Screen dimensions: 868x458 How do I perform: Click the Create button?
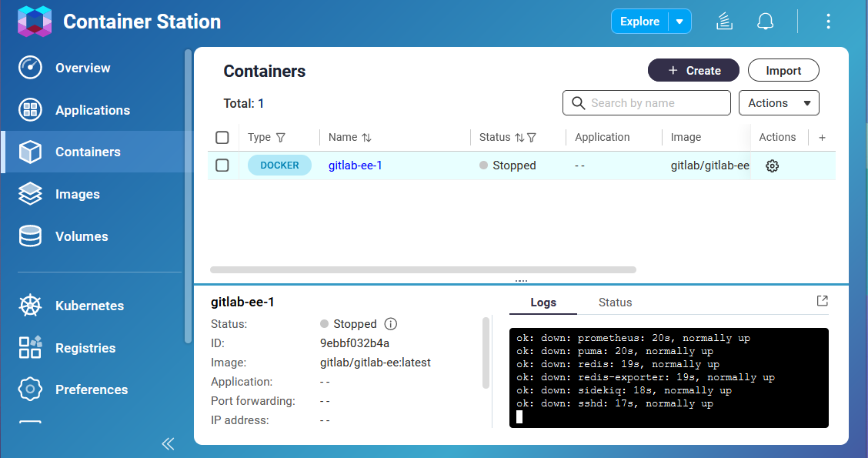point(693,70)
